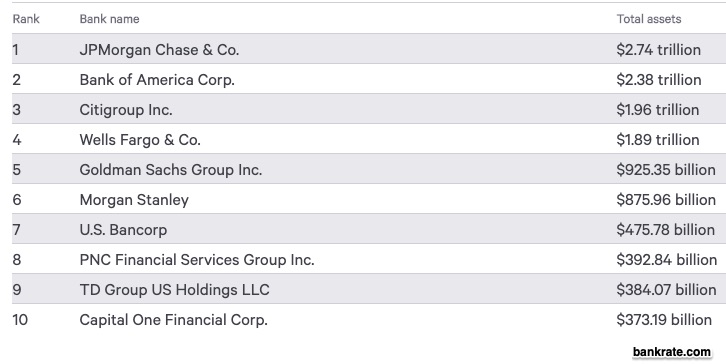Click the $1.96 trillion figure

(x=657, y=110)
